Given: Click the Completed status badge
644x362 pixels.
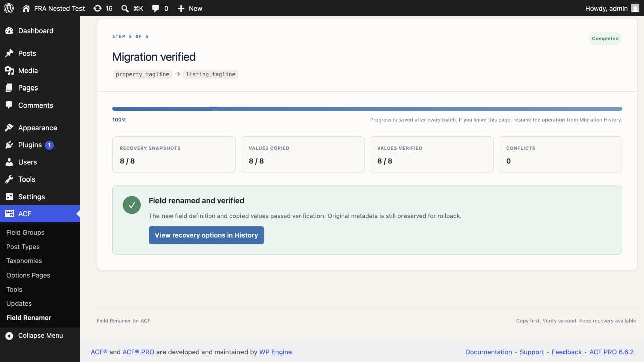Looking at the screenshot, I should [x=605, y=39].
